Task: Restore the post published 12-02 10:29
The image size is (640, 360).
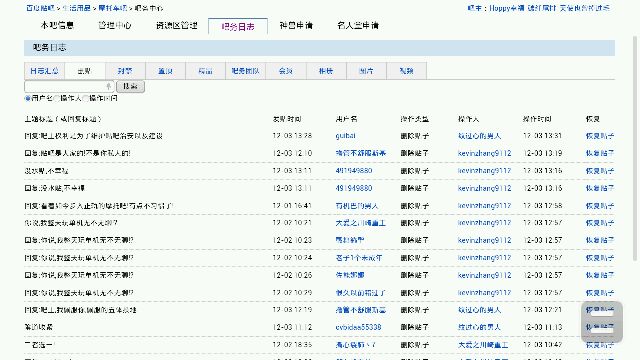Action: click(600, 293)
